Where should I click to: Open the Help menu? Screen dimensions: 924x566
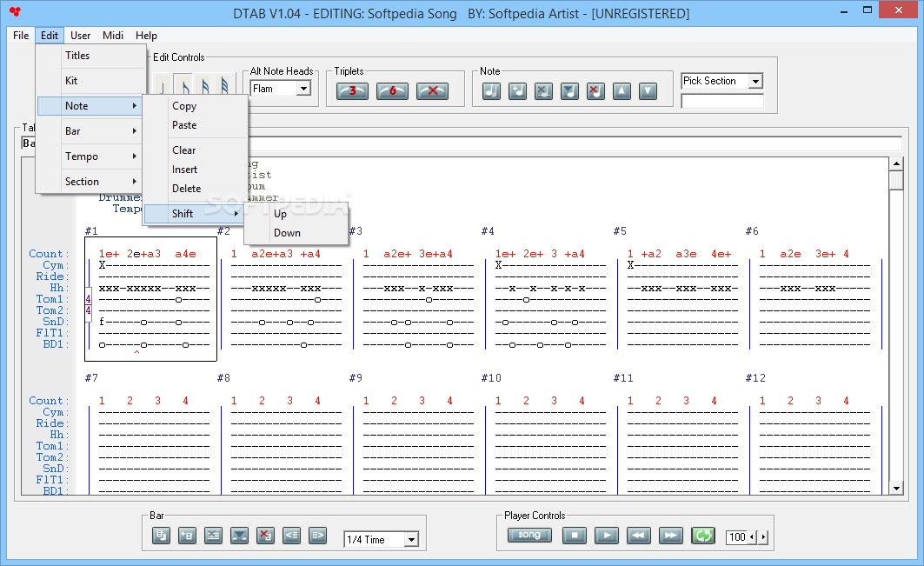coord(146,36)
